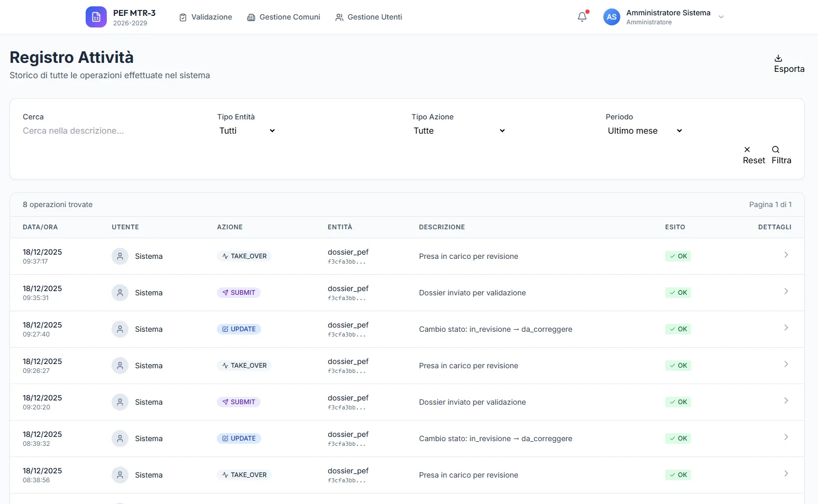818x504 pixels.
Task: Click the PEF MTR-3 app logo icon
Action: (x=96, y=17)
